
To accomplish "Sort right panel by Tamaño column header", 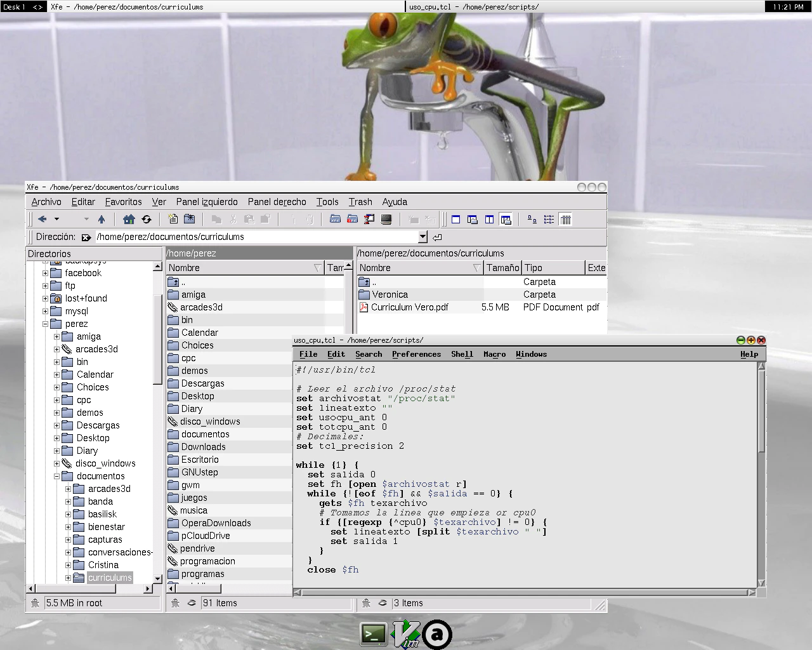I will [502, 268].
